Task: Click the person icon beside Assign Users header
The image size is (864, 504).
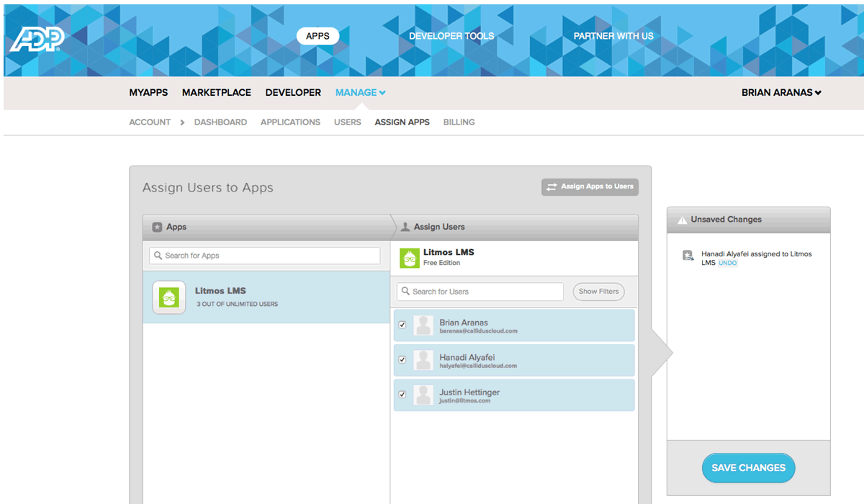Action: point(405,227)
